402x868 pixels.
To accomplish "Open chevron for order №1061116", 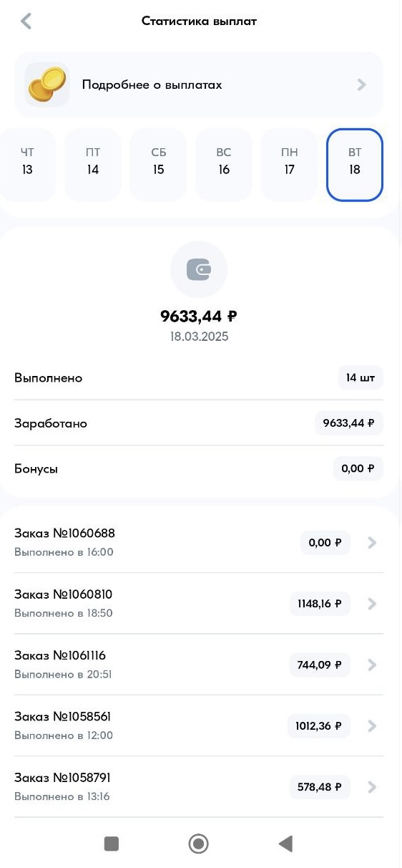I will [371, 665].
